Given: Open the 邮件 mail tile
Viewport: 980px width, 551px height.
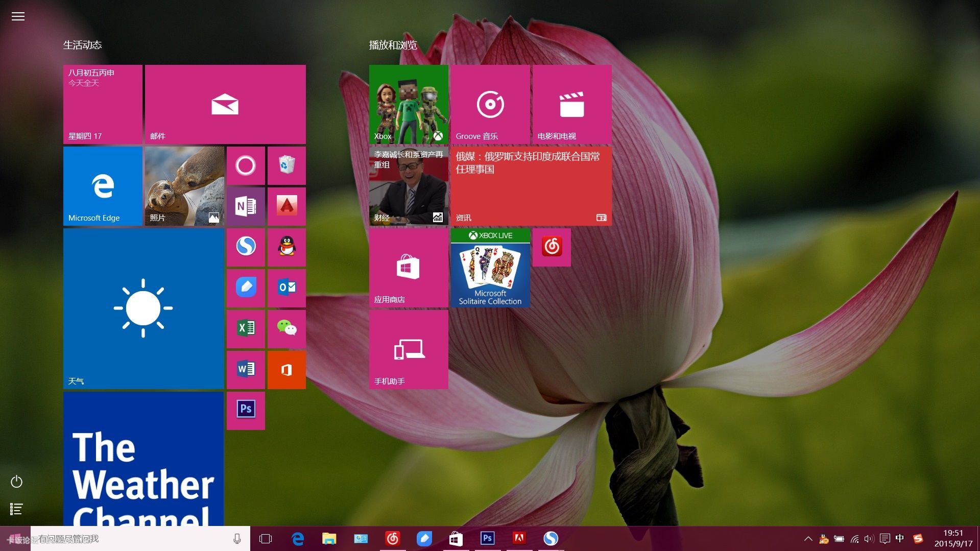Looking at the screenshot, I should point(225,104).
